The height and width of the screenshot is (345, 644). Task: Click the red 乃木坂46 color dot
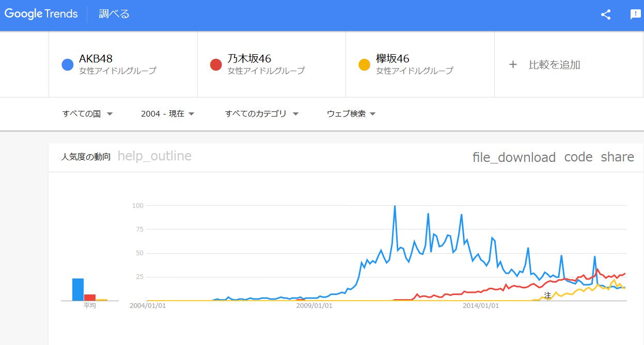pos(216,64)
